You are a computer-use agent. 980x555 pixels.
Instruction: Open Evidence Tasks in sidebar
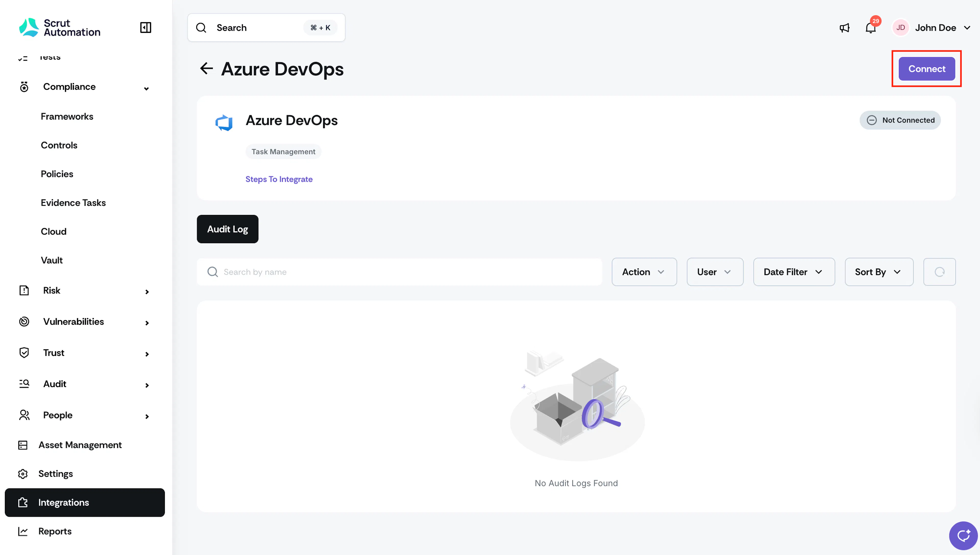pyautogui.click(x=73, y=203)
